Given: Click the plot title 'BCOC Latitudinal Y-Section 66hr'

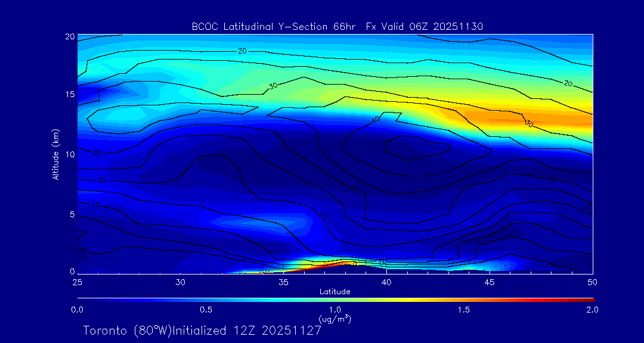Looking at the screenshot, I should 274,27.
